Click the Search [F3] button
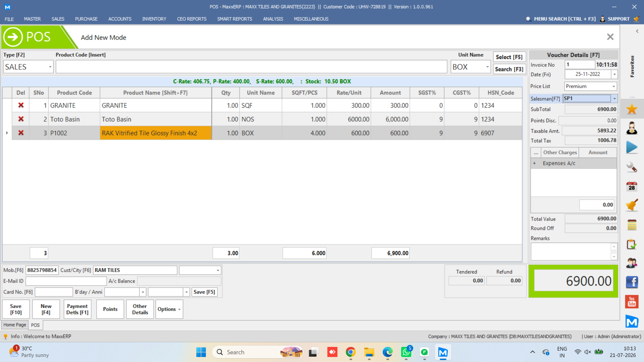644x362 pixels. pyautogui.click(x=509, y=69)
